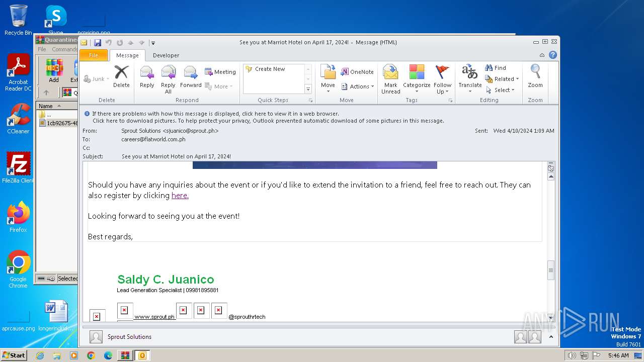
Task: Click the Add button in WinRAR window
Action: [x=54, y=71]
